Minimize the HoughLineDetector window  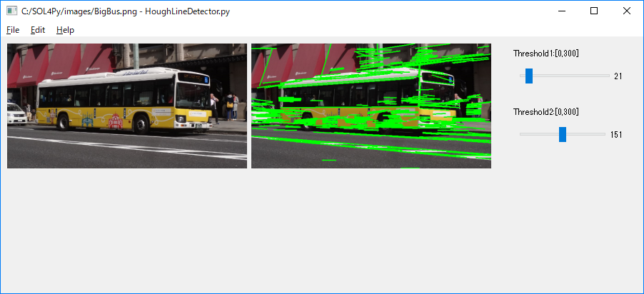pos(561,11)
